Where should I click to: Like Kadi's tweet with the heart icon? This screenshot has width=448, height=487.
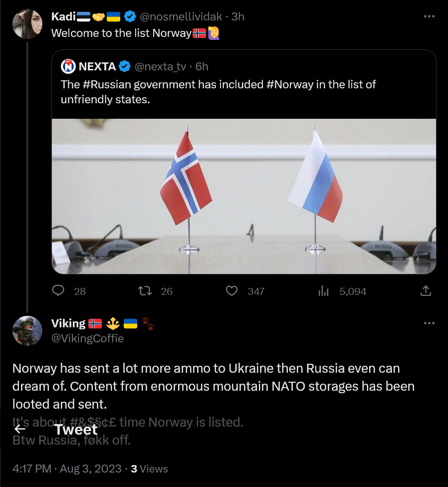pos(232,291)
